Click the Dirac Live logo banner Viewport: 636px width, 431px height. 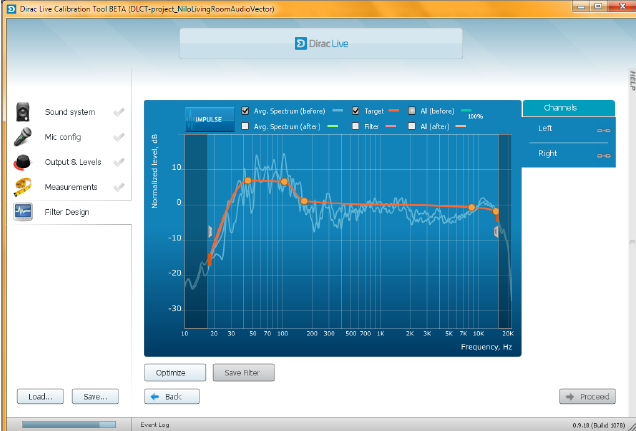point(321,43)
